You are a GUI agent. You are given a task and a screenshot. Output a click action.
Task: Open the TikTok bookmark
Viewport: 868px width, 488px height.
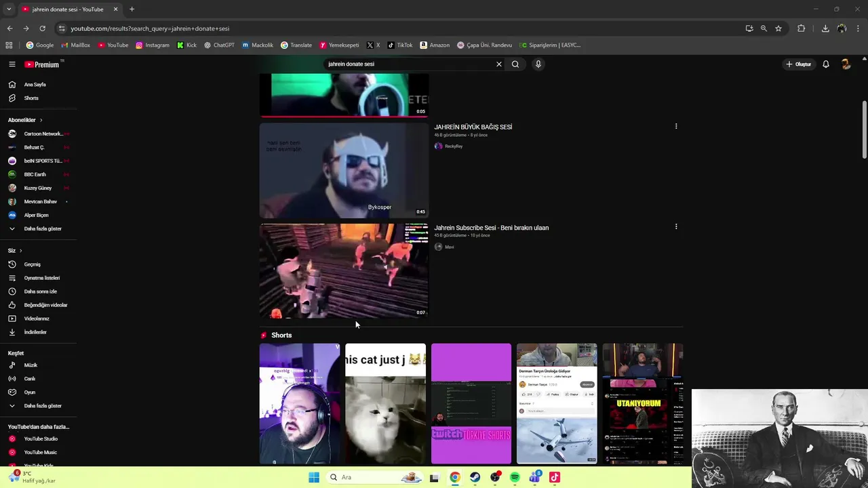click(400, 45)
